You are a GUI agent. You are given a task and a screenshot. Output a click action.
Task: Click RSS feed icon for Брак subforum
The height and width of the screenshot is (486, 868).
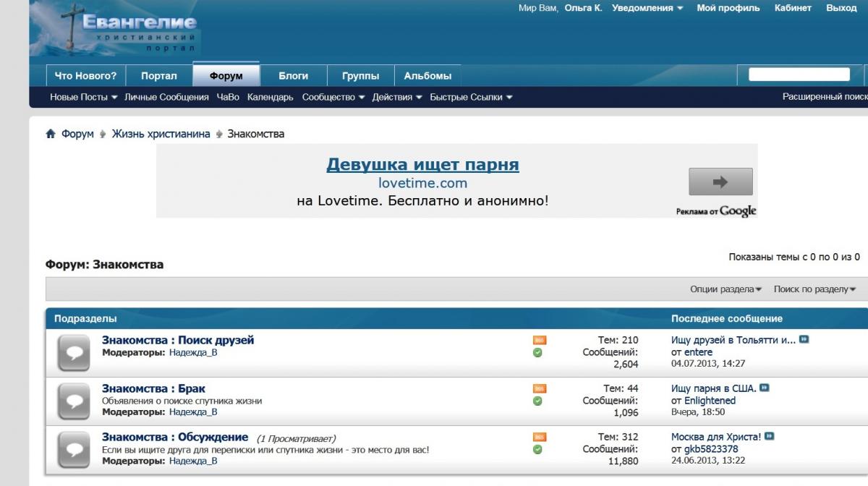pyautogui.click(x=539, y=389)
